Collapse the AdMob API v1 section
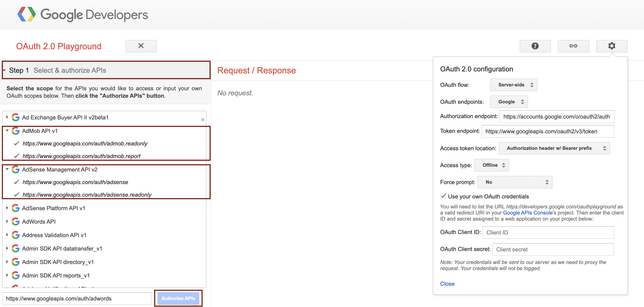This screenshot has height=307, width=644. pyautogui.click(x=7, y=131)
